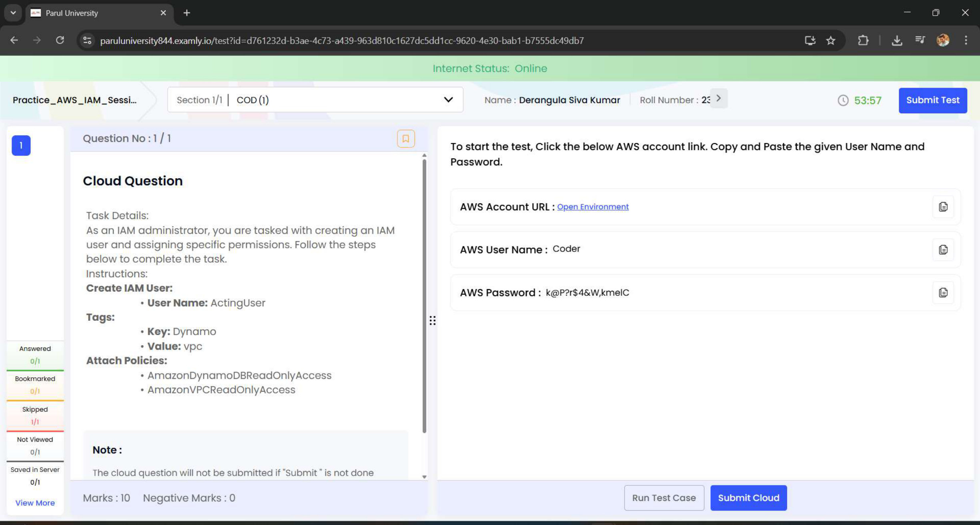
Task: Click the Practice_AWS_IAM_Sessi... title
Action: click(75, 100)
